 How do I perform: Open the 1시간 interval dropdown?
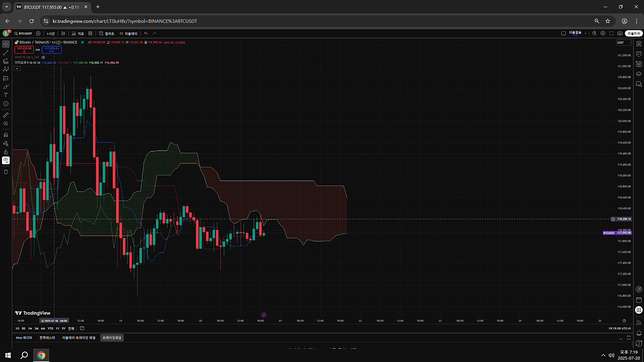(50, 33)
